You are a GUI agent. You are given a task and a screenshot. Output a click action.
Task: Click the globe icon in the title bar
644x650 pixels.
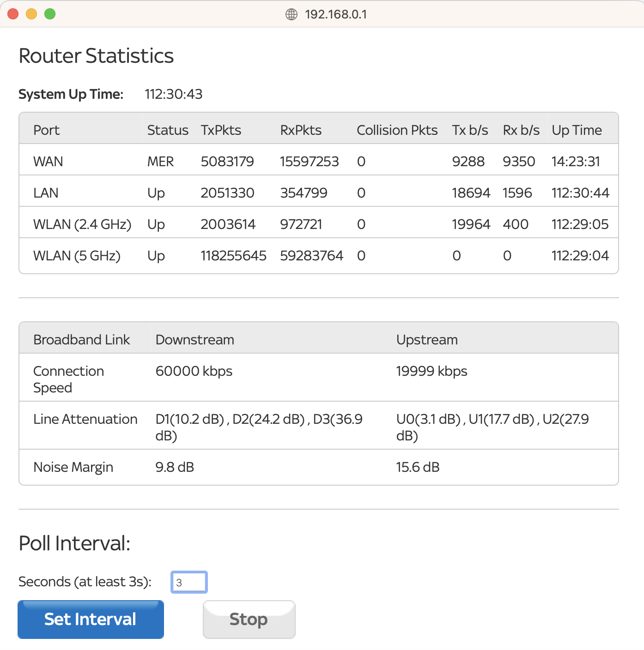point(291,14)
